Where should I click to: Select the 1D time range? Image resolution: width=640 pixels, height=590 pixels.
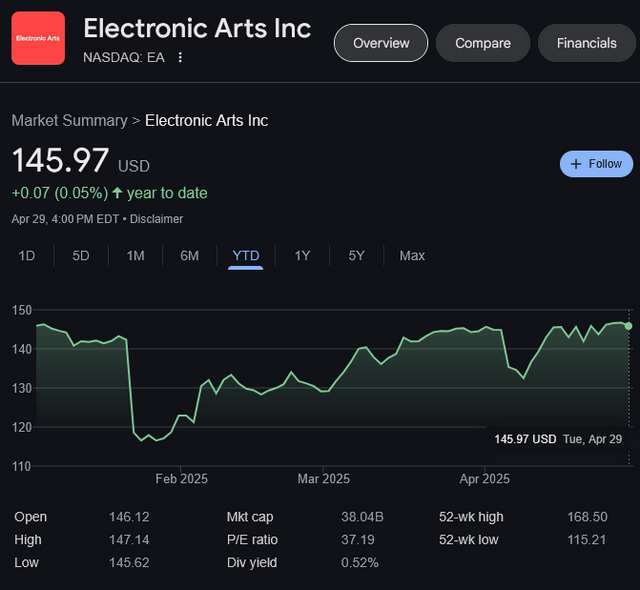pos(27,256)
